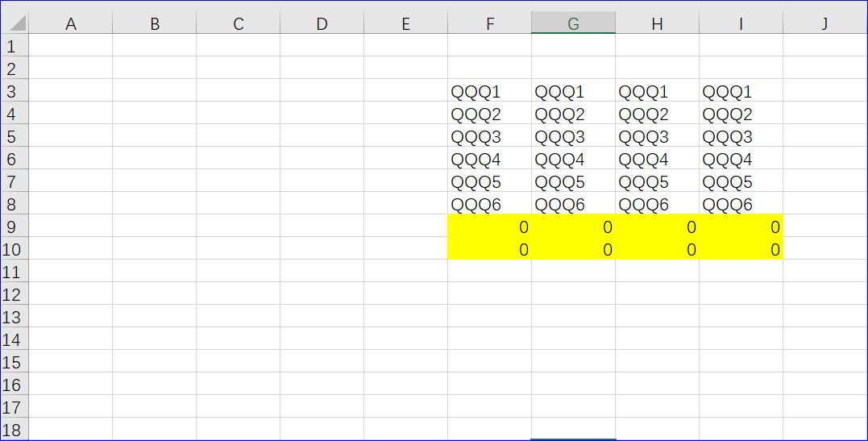Select row 5 header

(15, 135)
